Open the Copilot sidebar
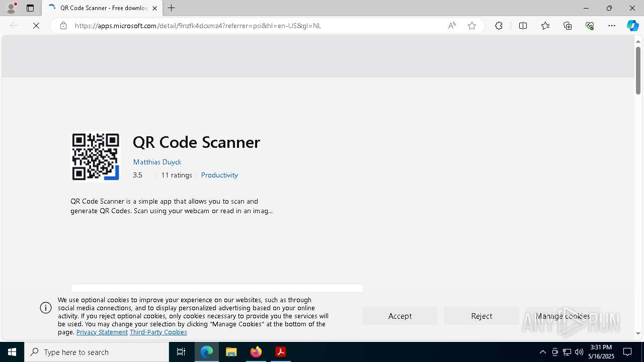The width and height of the screenshot is (644, 362). pyautogui.click(x=632, y=26)
